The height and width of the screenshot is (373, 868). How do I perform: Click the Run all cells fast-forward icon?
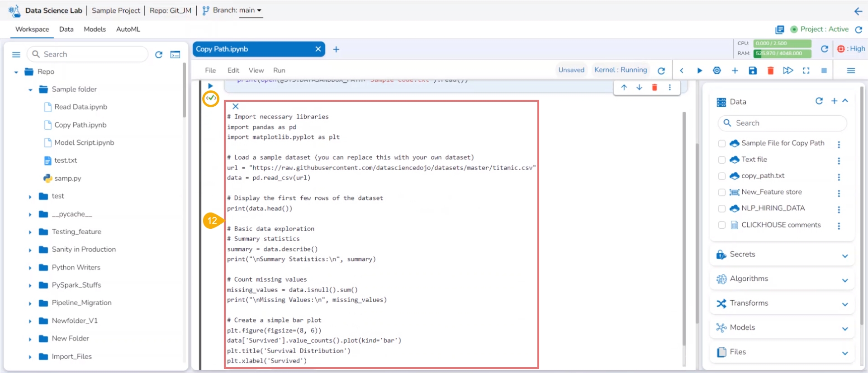pyautogui.click(x=788, y=71)
